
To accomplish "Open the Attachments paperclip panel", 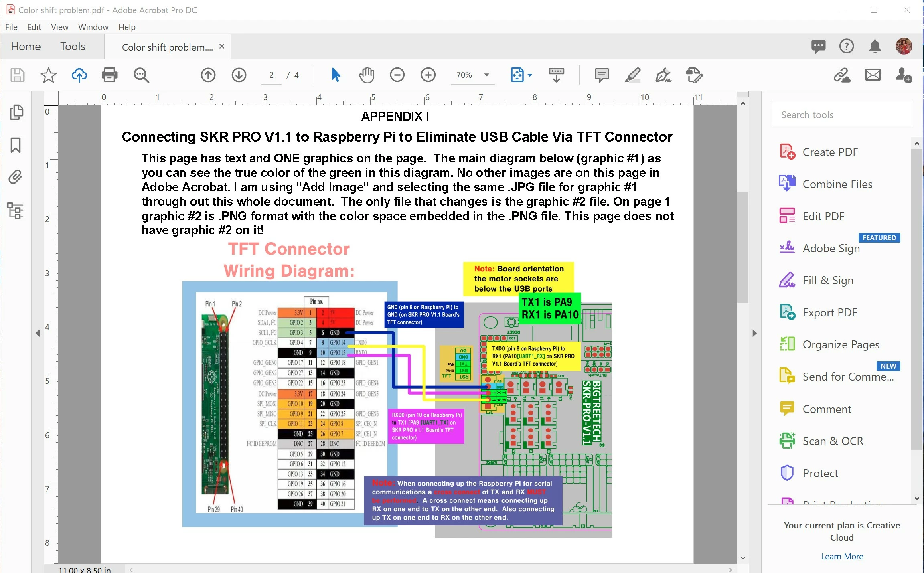I will click(16, 177).
